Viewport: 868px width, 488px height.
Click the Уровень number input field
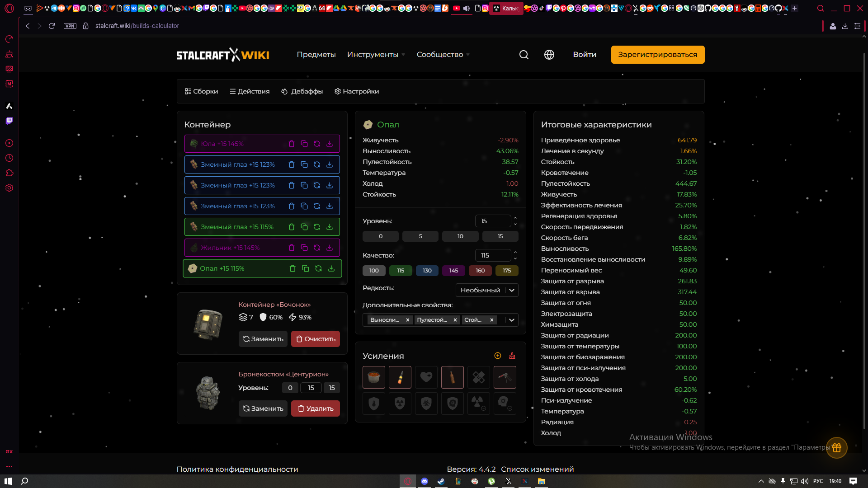tap(492, 221)
